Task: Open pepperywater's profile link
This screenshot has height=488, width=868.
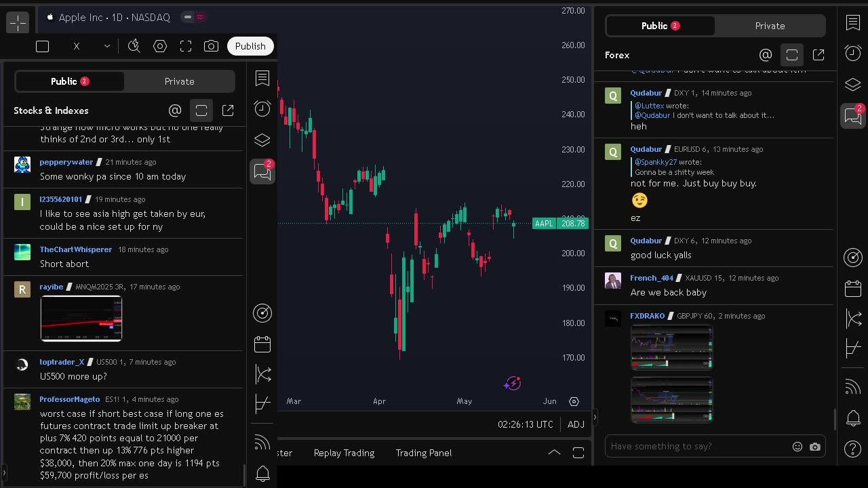Action: (66, 162)
